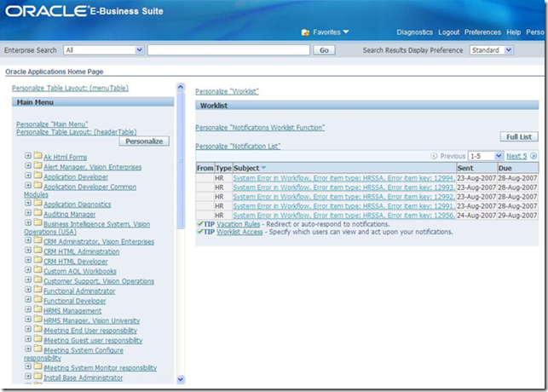Open notification with error item key 12994
Screen dimensions: 548x392
point(344,178)
